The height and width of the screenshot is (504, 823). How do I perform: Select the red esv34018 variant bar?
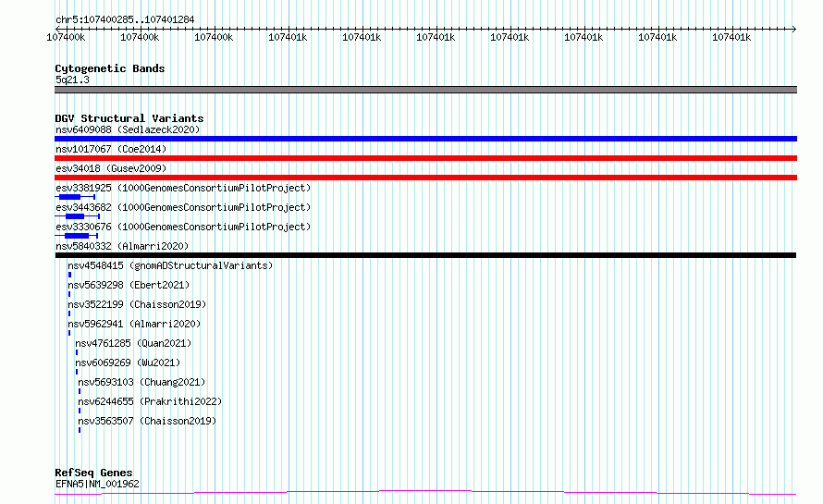click(x=425, y=178)
